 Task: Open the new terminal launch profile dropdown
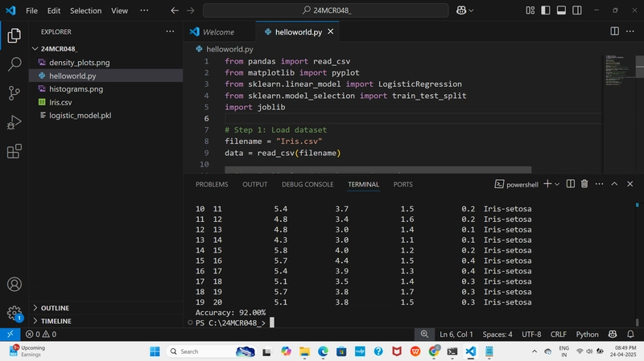tap(557, 184)
